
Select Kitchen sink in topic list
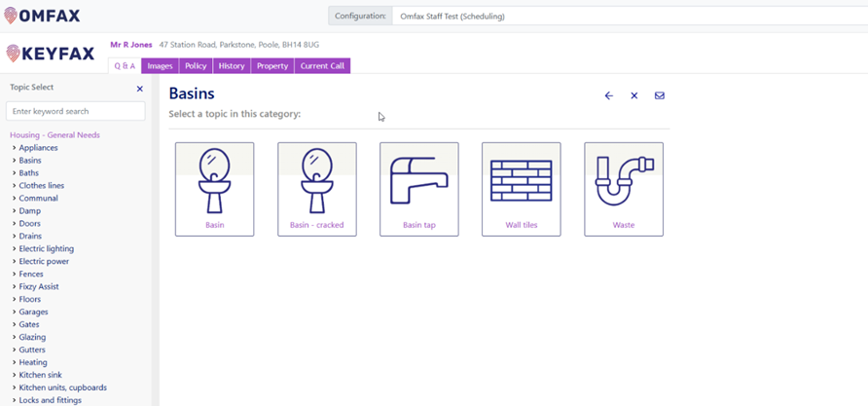tap(40, 375)
